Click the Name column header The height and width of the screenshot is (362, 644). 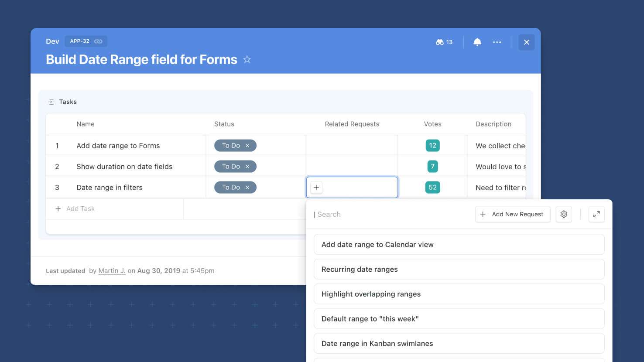pyautogui.click(x=86, y=124)
